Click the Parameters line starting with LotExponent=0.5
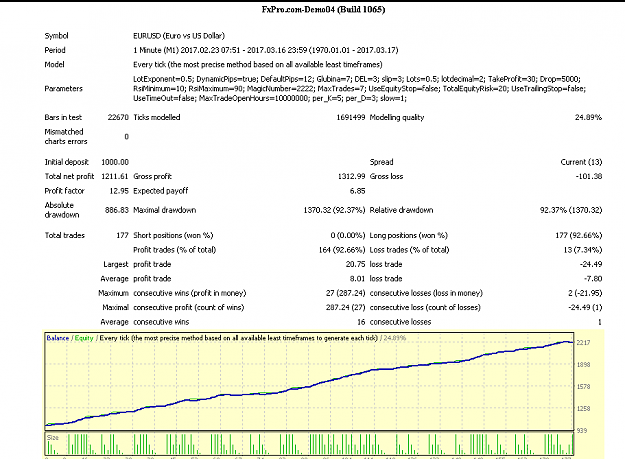 tap(357, 79)
